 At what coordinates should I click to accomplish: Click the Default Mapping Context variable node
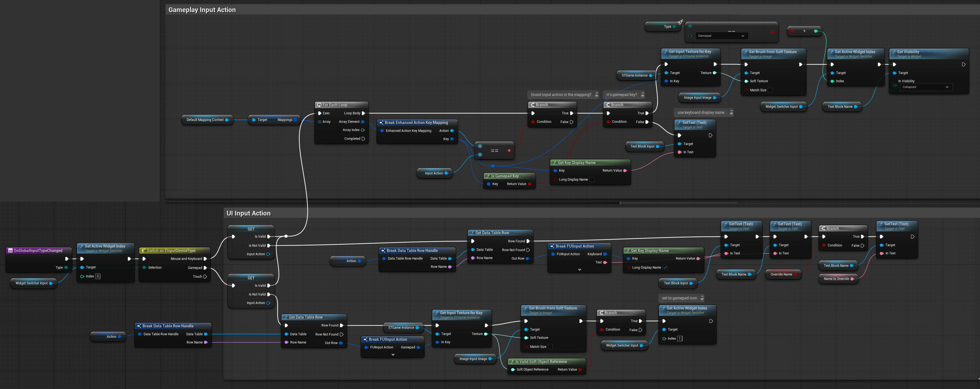click(x=205, y=120)
